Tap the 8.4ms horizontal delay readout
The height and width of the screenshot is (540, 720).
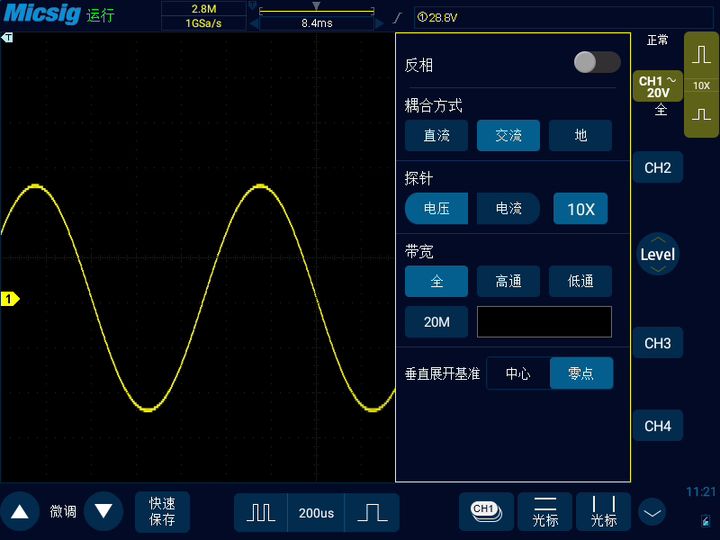pos(317,23)
